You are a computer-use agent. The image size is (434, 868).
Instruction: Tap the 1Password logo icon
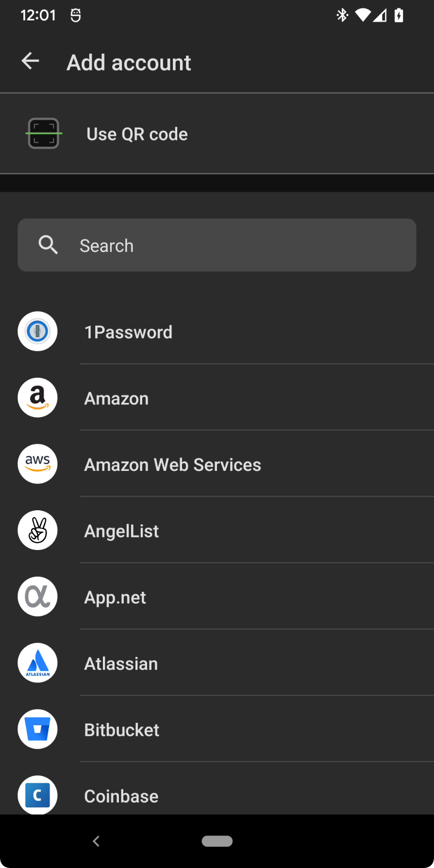coord(38,332)
